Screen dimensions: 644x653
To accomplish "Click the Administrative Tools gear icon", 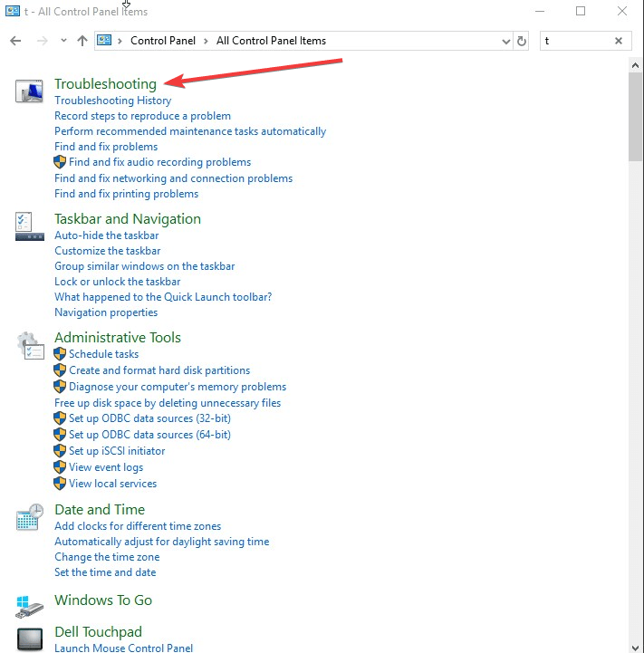I will click(x=30, y=345).
